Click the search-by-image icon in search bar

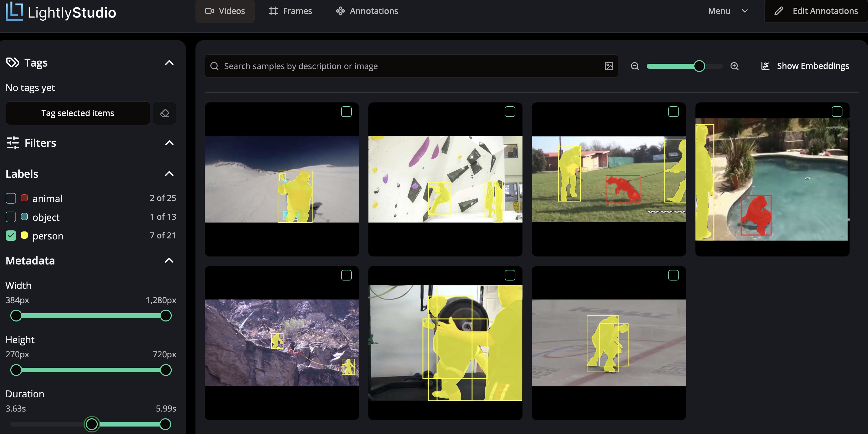(x=609, y=66)
